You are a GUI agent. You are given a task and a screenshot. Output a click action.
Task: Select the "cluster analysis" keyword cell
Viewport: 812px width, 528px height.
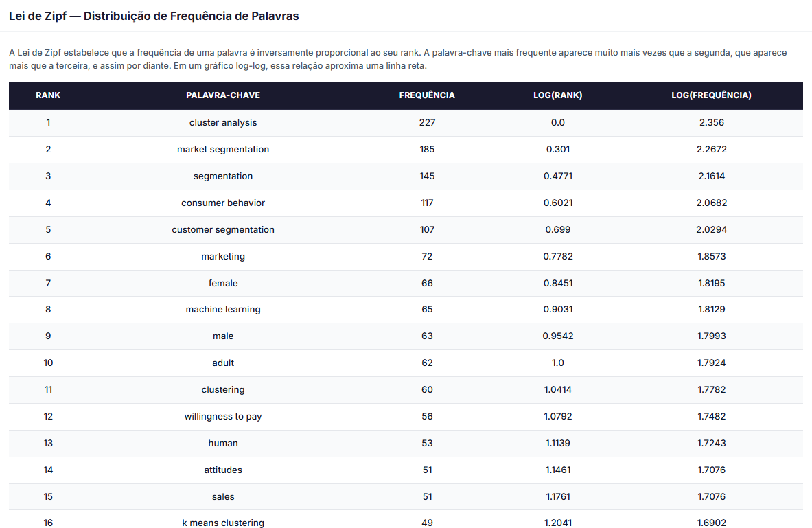pos(223,123)
